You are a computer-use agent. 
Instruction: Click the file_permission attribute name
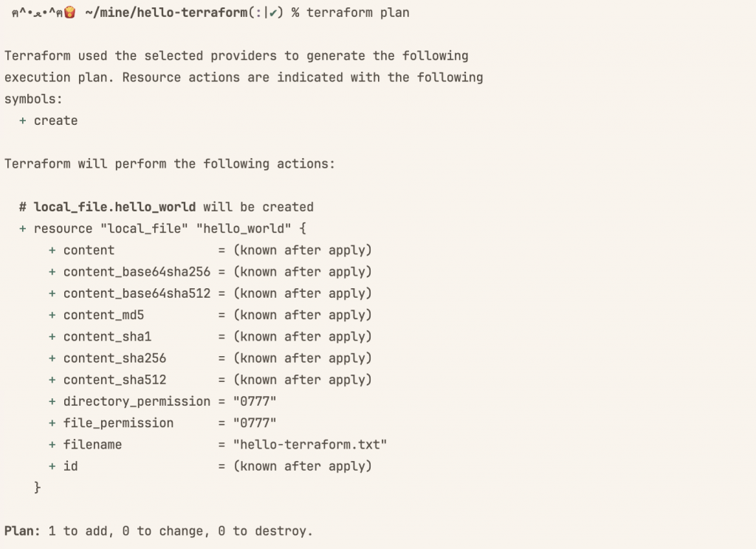point(118,423)
